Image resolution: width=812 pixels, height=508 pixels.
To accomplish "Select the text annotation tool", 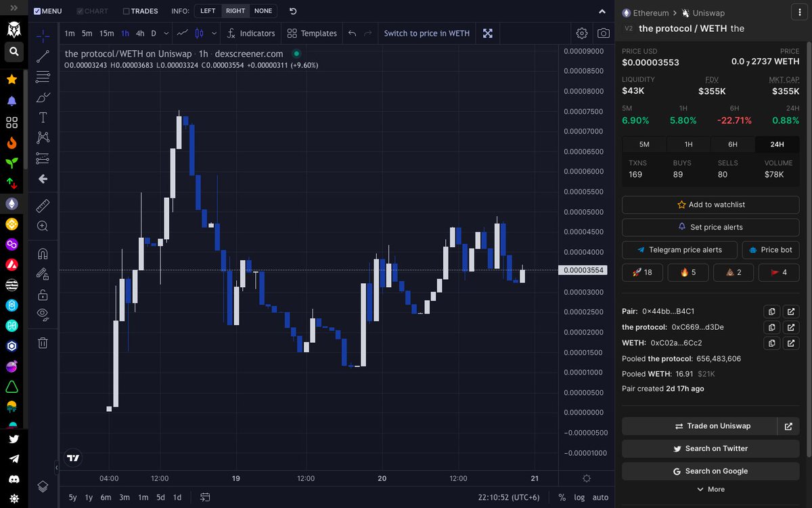I will coord(43,117).
